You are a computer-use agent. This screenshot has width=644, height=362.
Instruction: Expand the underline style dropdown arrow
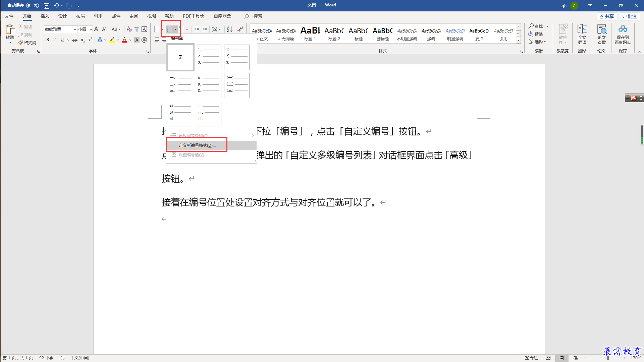point(68,40)
